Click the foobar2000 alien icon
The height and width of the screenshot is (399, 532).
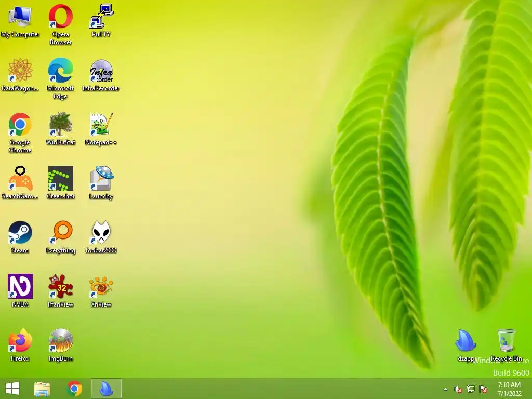point(101,232)
